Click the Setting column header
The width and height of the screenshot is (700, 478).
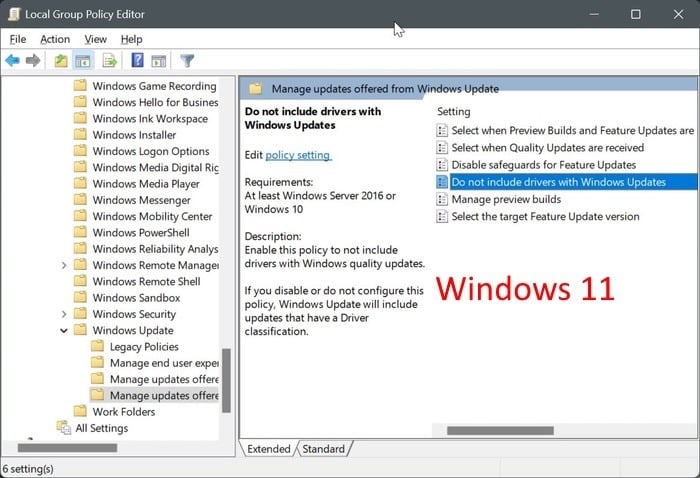[x=454, y=112]
